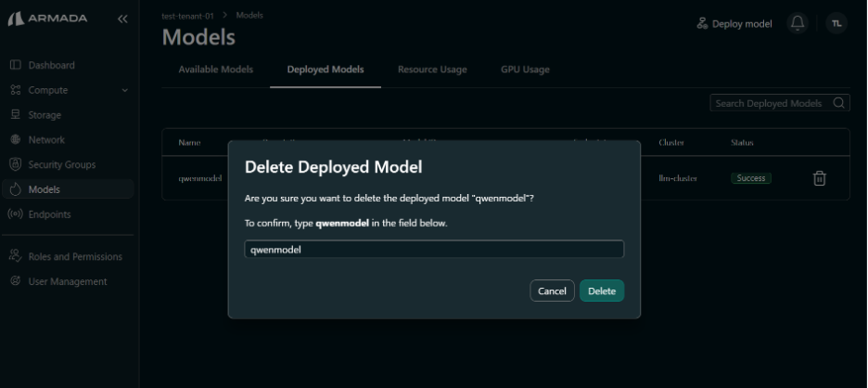868x388 pixels.
Task: Open the TL user avatar menu
Action: (836, 23)
